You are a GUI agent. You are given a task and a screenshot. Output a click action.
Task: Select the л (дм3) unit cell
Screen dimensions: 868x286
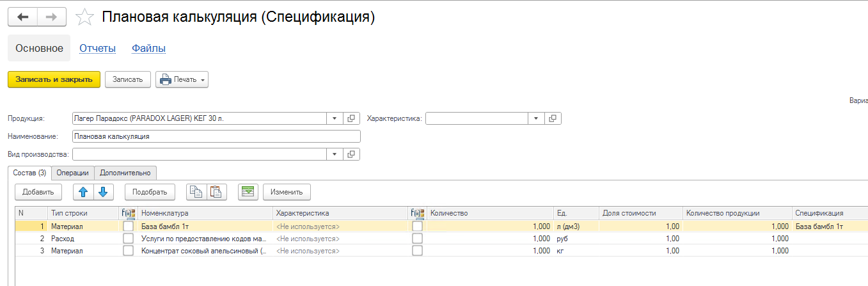(x=576, y=226)
